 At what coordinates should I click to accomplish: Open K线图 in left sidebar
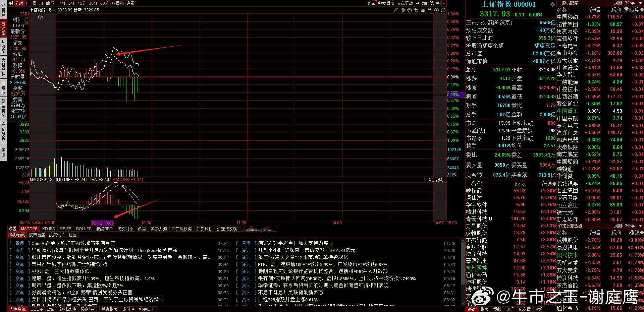click(3, 47)
